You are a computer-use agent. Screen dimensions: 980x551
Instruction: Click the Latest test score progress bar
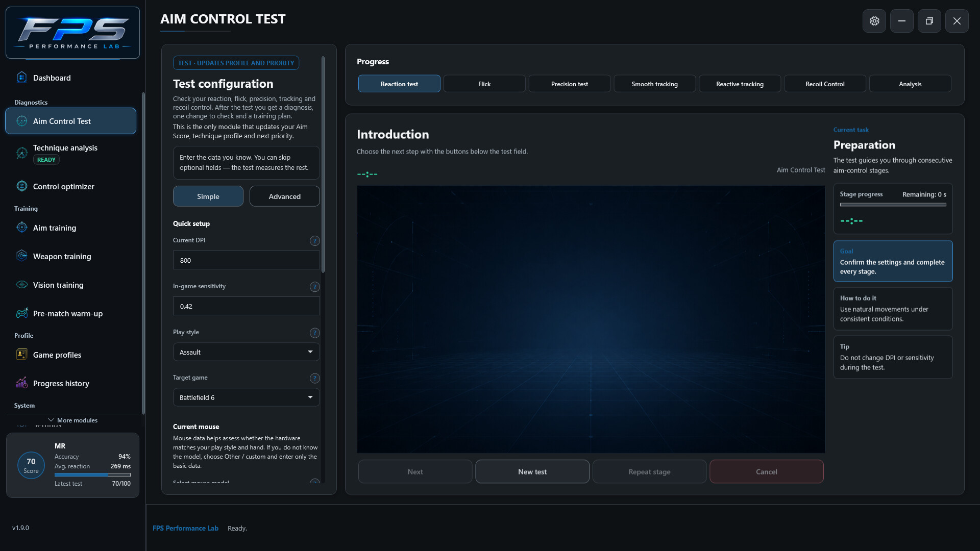point(92,475)
